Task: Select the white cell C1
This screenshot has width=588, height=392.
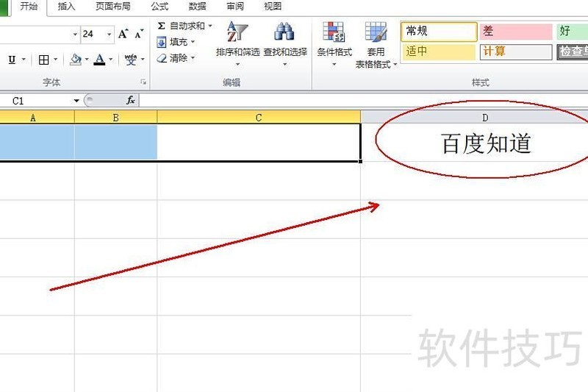Action: (x=259, y=143)
